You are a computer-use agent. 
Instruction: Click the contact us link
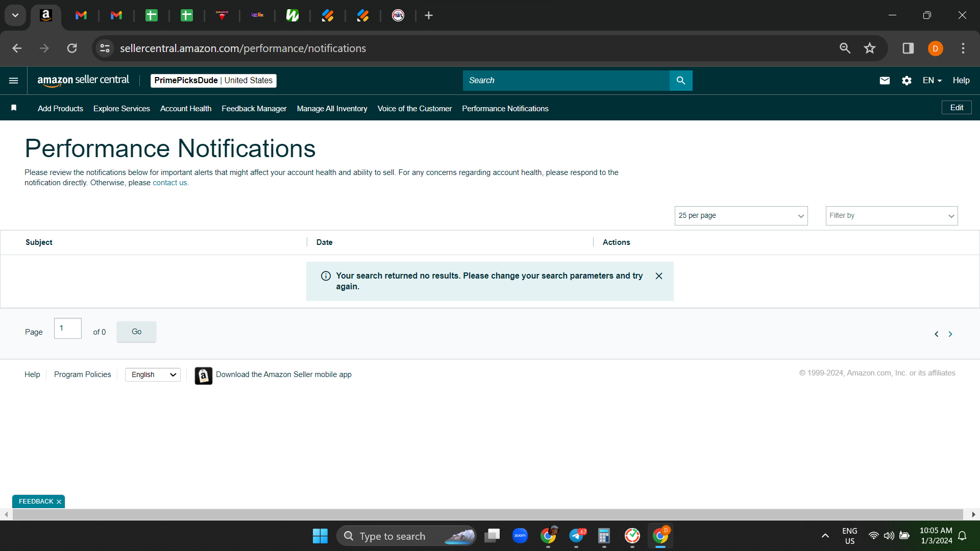(x=169, y=183)
